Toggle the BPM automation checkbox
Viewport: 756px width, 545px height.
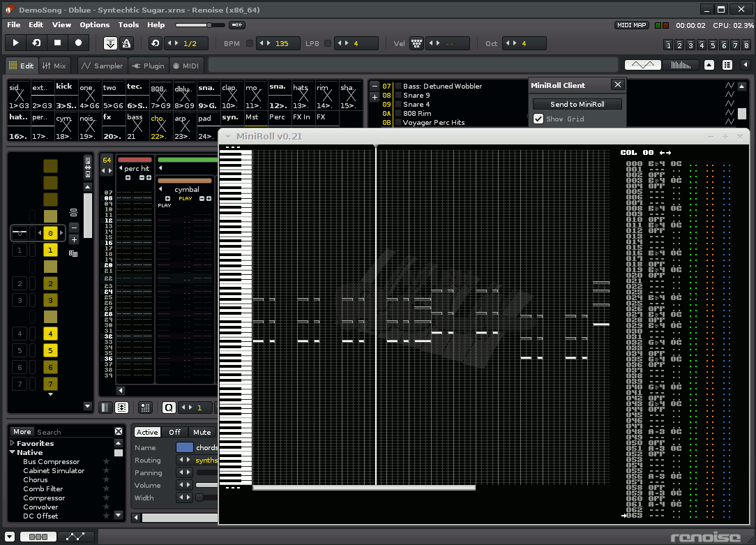pyautogui.click(x=249, y=43)
